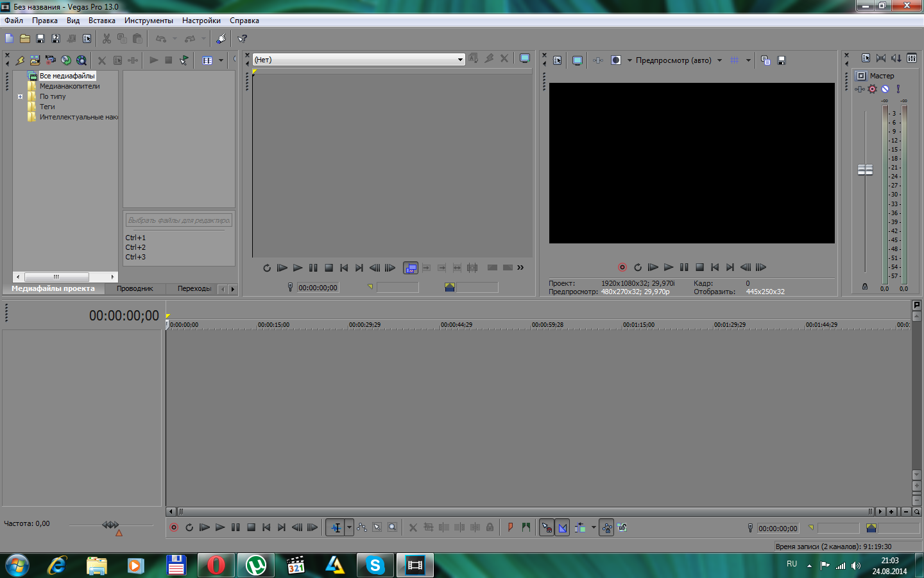Click the media tags input field
This screenshot has width=924, height=578.
coord(179,220)
